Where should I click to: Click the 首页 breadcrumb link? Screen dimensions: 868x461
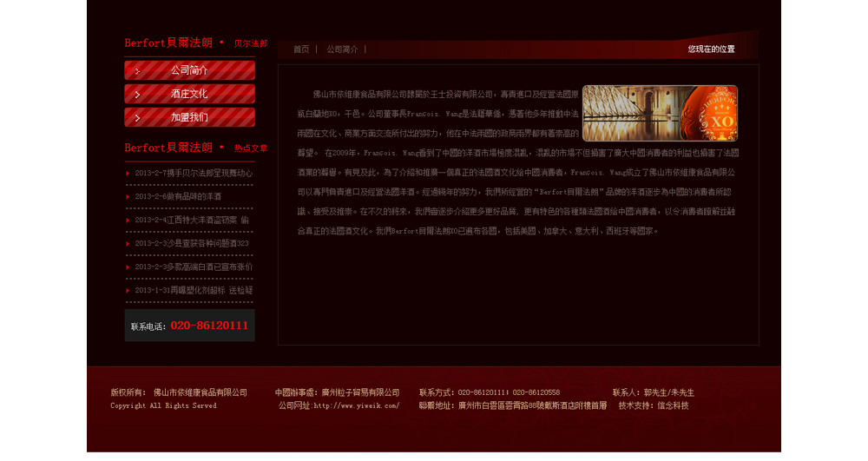(301, 49)
